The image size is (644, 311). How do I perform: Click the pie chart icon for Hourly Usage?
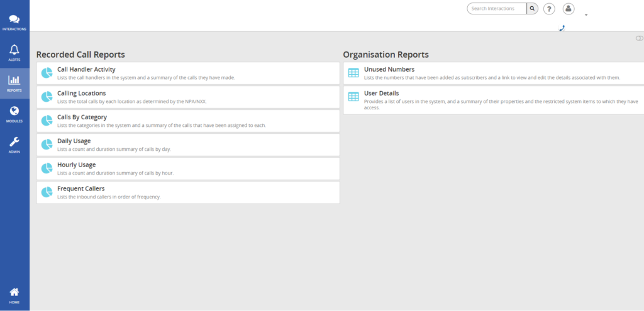47,168
